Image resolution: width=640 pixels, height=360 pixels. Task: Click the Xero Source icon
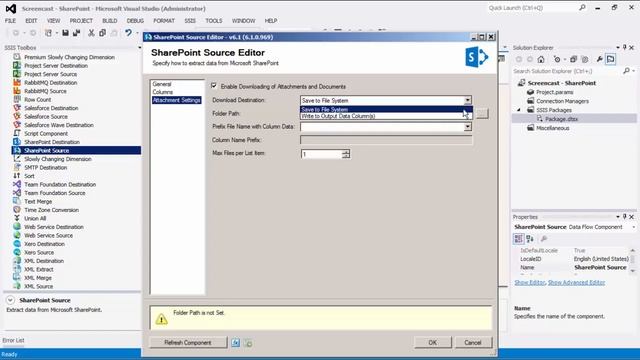pyautogui.click(x=17, y=252)
